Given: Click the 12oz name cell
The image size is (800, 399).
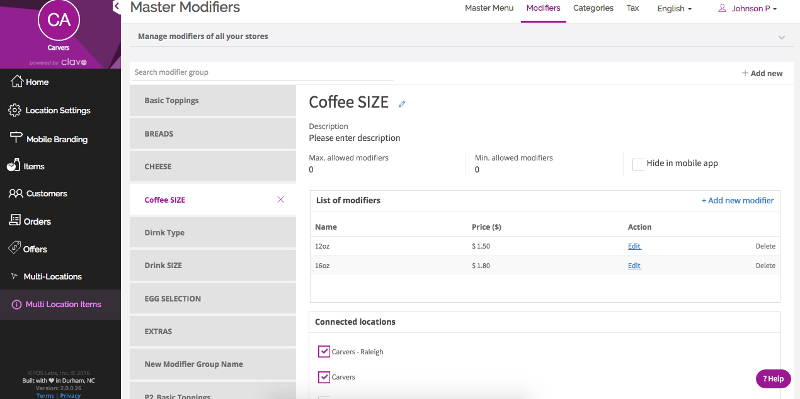Looking at the screenshot, I should tap(322, 246).
